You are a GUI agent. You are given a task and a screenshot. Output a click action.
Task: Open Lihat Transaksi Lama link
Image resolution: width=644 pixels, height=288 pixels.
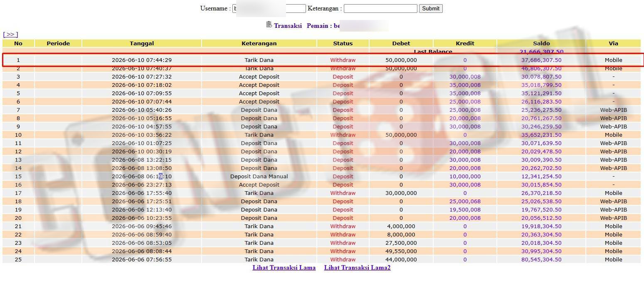(x=284, y=268)
